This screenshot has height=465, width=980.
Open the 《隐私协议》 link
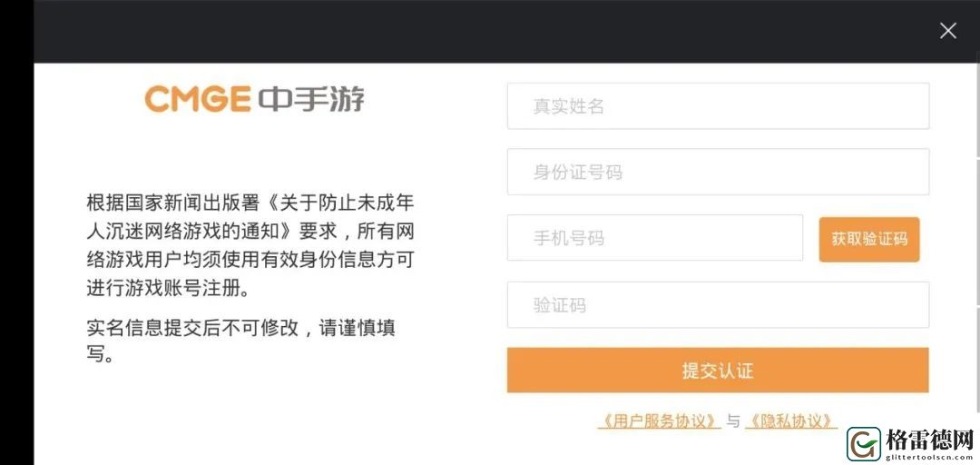[790, 421]
